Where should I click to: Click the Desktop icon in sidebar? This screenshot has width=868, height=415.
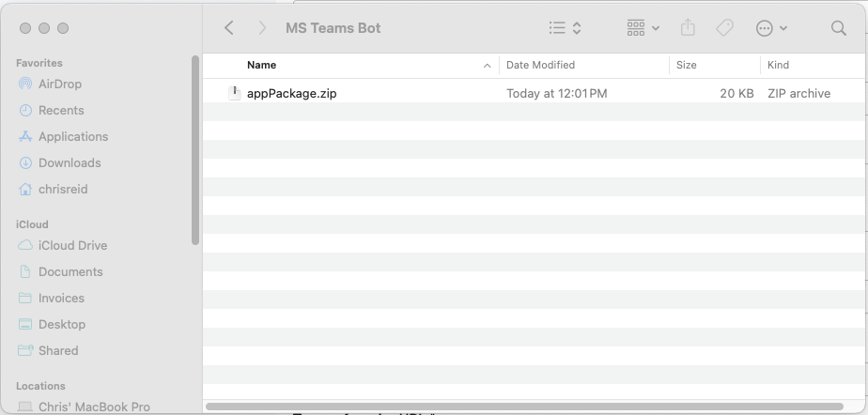[25, 324]
